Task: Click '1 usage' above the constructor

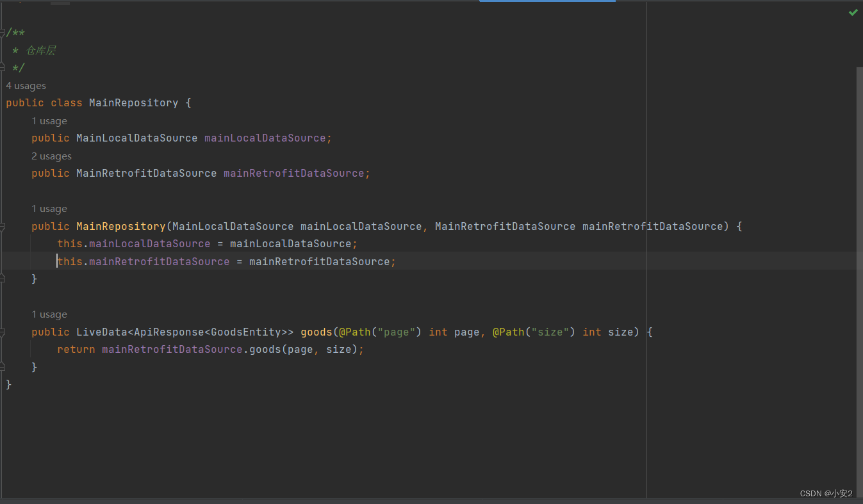Action: pos(49,208)
